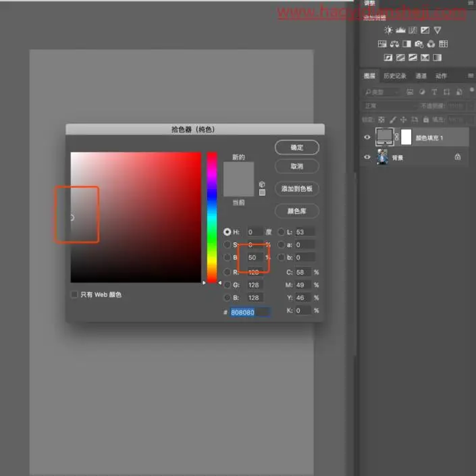Click the hex color field 808080
Viewport: 476px width, 476px height.
250,312
